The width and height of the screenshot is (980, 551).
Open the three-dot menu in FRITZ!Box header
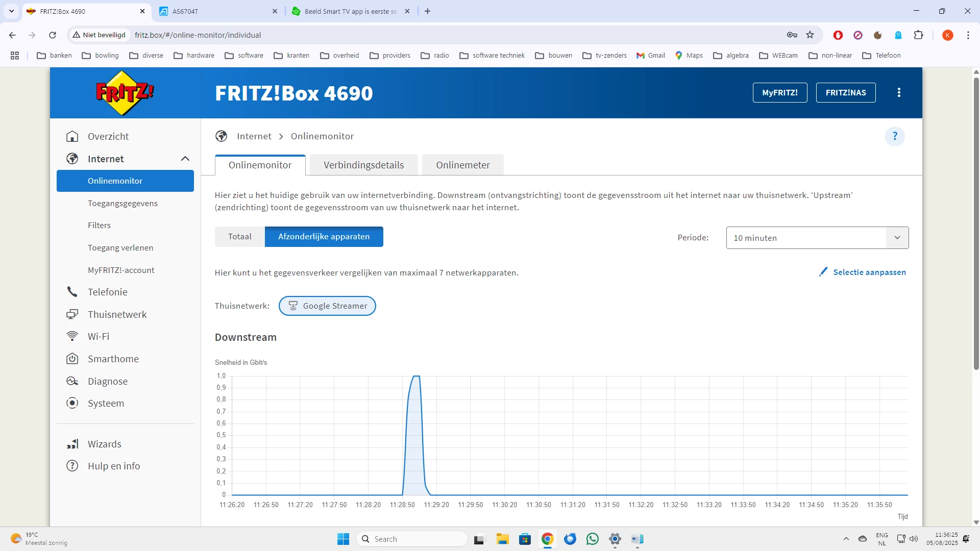coord(899,92)
